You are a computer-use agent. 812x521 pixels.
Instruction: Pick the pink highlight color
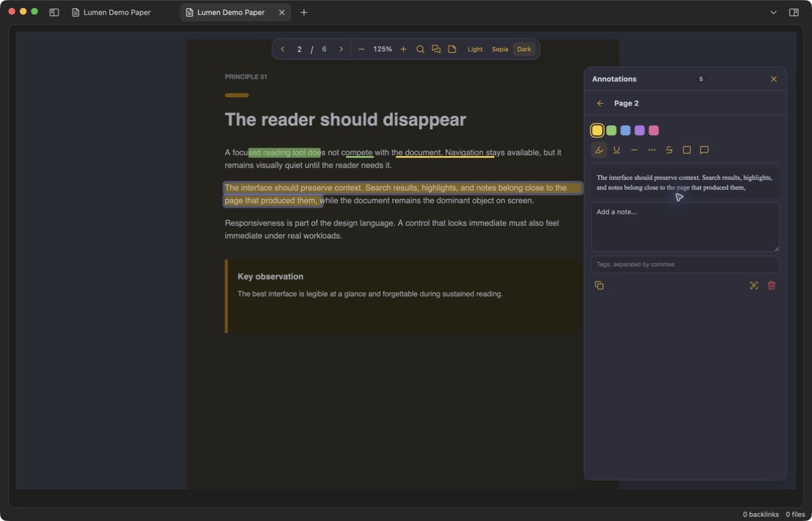[654, 130]
